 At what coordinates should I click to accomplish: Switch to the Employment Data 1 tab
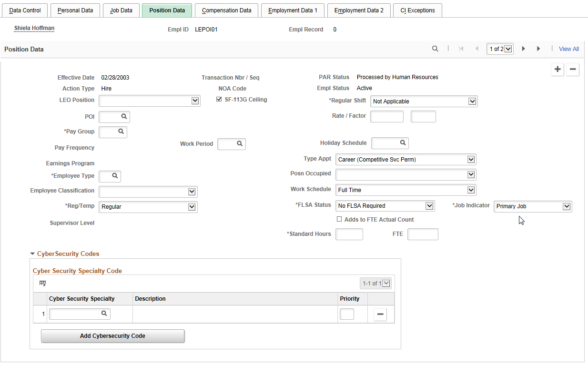coord(293,10)
